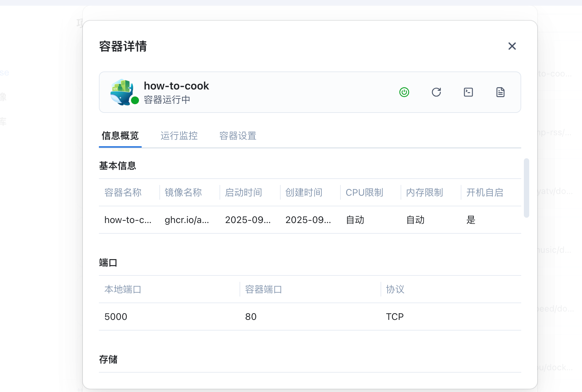Click container port value 80
582x392 pixels.
(251, 317)
